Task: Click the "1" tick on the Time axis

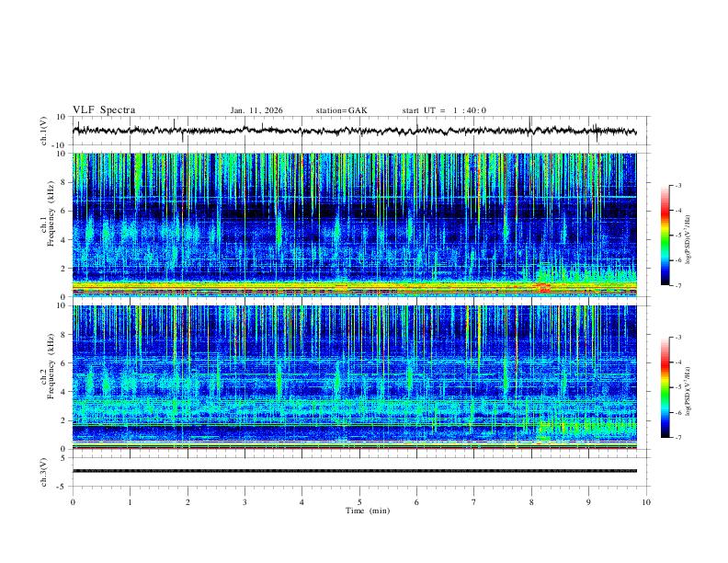Action: (130, 502)
